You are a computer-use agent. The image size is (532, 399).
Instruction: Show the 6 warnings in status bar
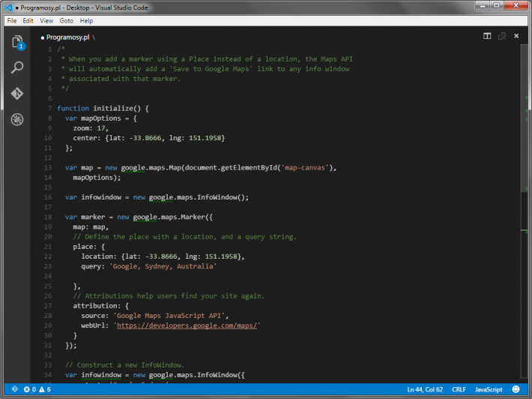[x=45, y=389]
